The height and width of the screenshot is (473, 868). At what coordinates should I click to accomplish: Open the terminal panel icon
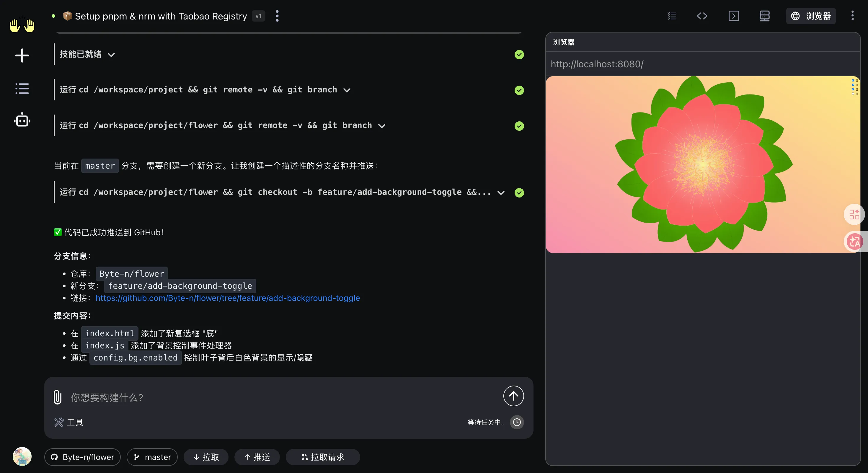734,16
